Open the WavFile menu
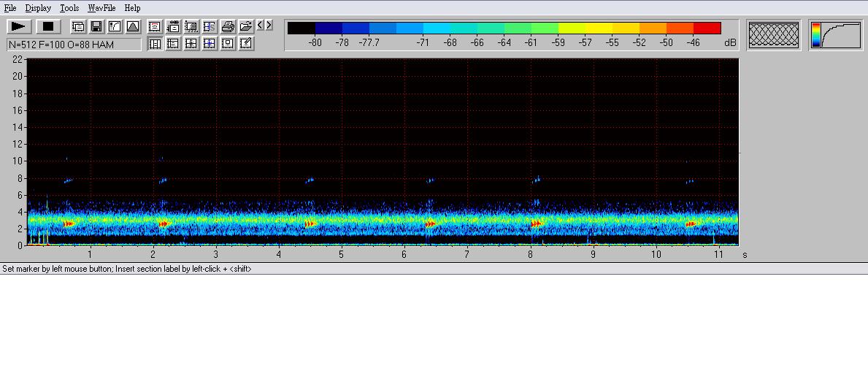 coord(101,8)
